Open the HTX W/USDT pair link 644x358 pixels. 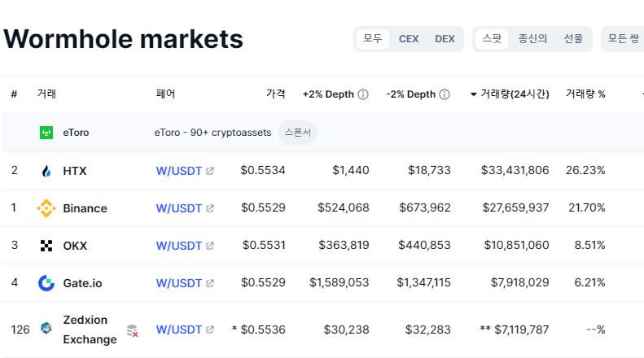coord(178,171)
